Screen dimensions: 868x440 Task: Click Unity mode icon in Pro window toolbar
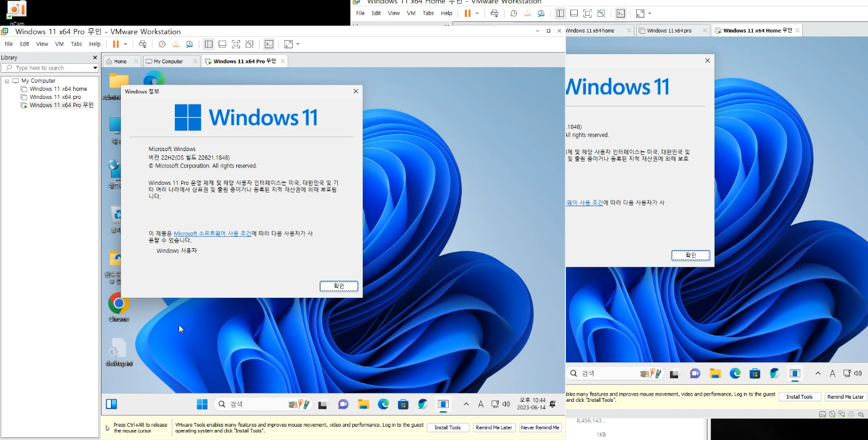click(250, 44)
